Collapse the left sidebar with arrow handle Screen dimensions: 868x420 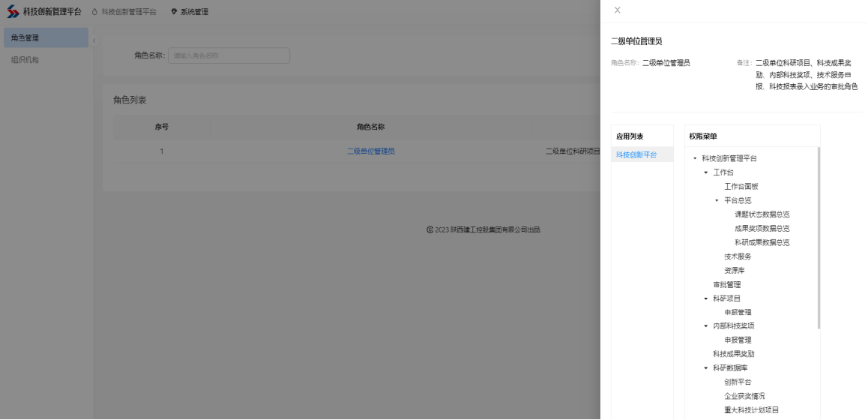point(94,40)
